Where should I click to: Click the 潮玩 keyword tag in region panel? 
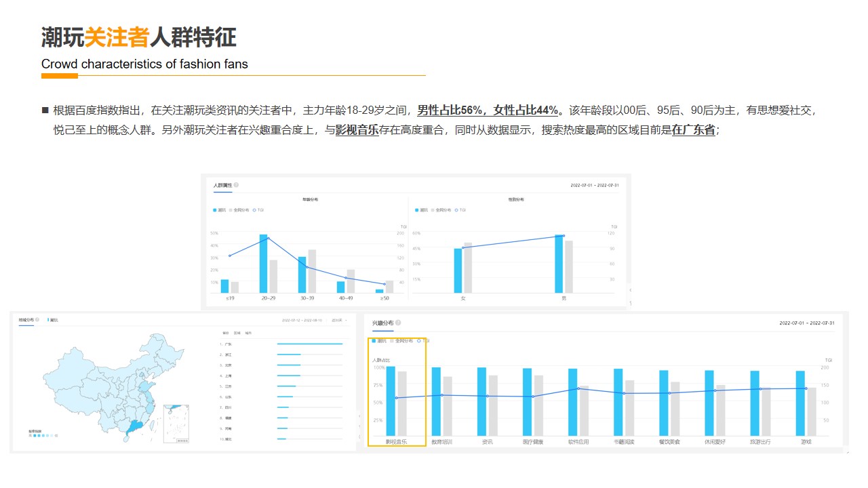53,319
